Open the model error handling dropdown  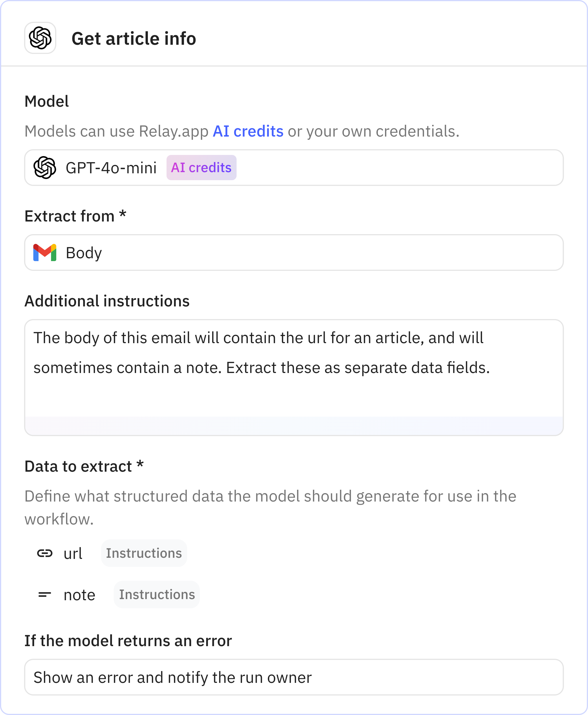(294, 677)
